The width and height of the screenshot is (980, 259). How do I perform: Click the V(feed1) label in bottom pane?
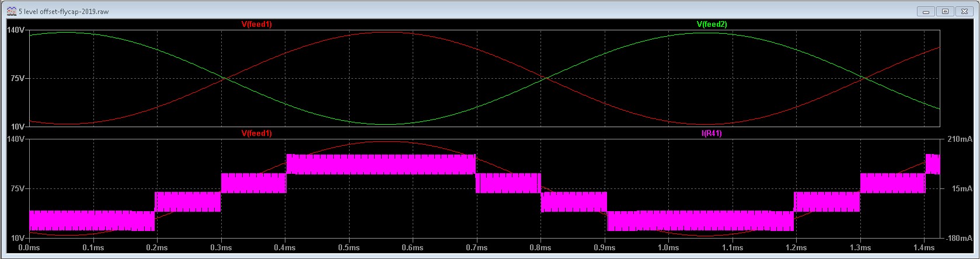click(x=256, y=134)
